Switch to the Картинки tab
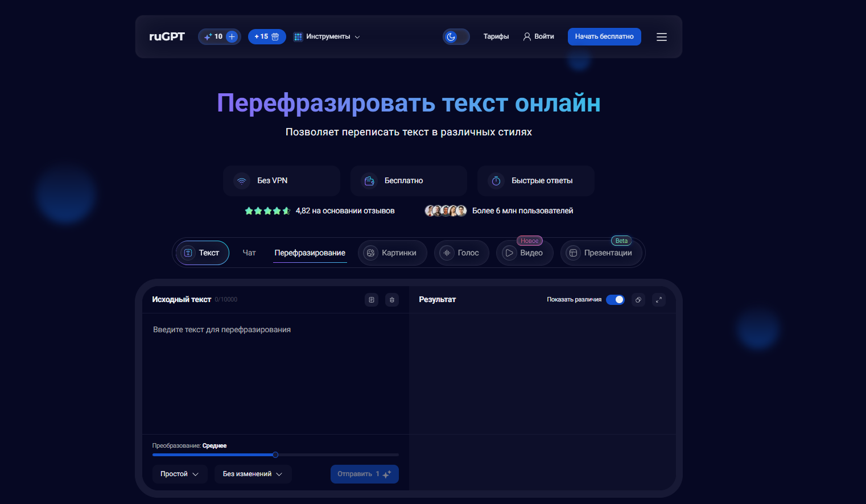The height and width of the screenshot is (504, 866). (x=392, y=253)
